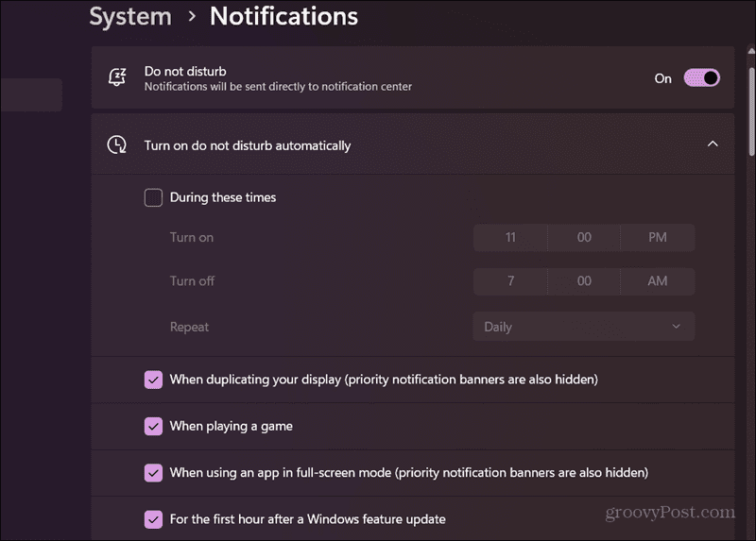This screenshot has width=756, height=541.
Task: Click the Do not disturb label
Action: (x=185, y=72)
